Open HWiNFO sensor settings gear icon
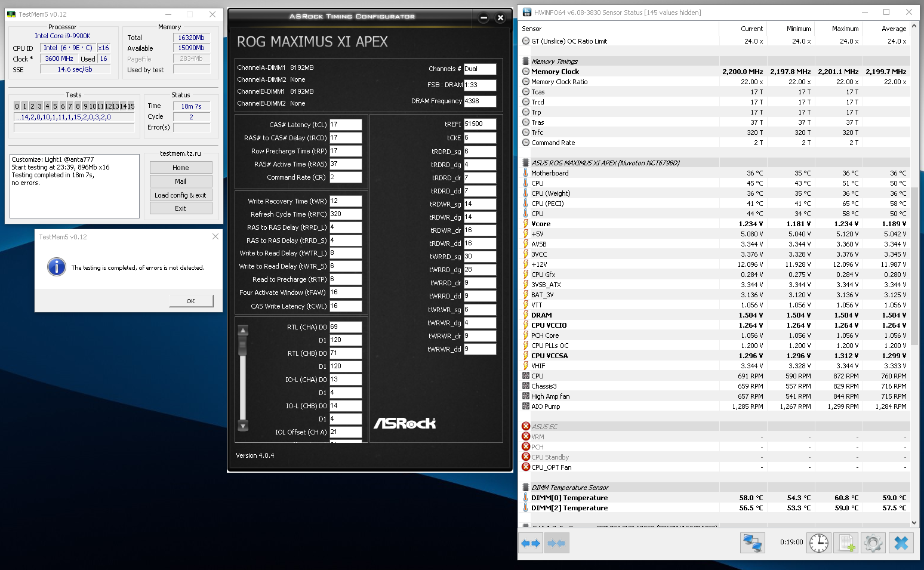 click(873, 543)
